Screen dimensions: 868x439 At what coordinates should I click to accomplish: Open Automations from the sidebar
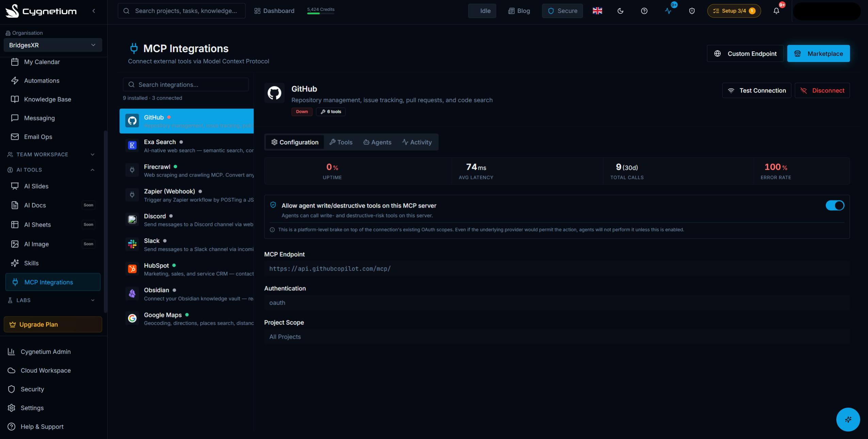tap(53, 81)
